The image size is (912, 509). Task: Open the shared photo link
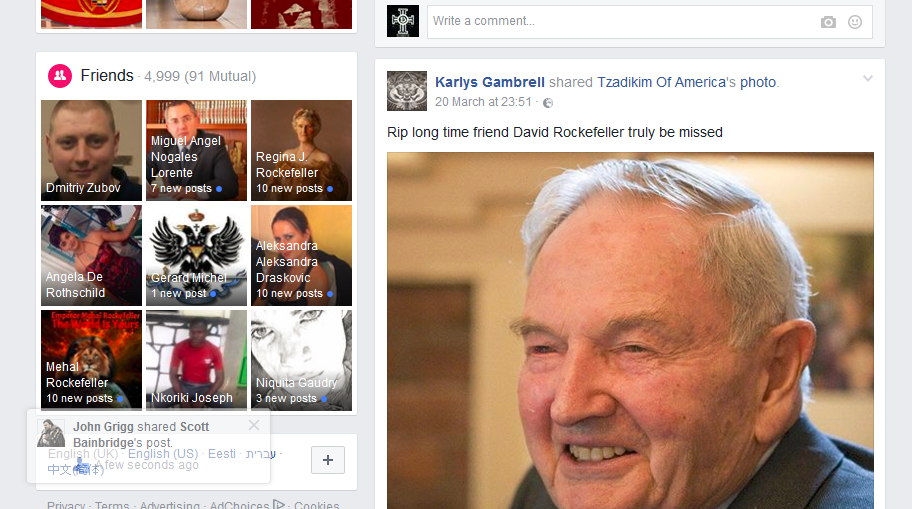[758, 82]
